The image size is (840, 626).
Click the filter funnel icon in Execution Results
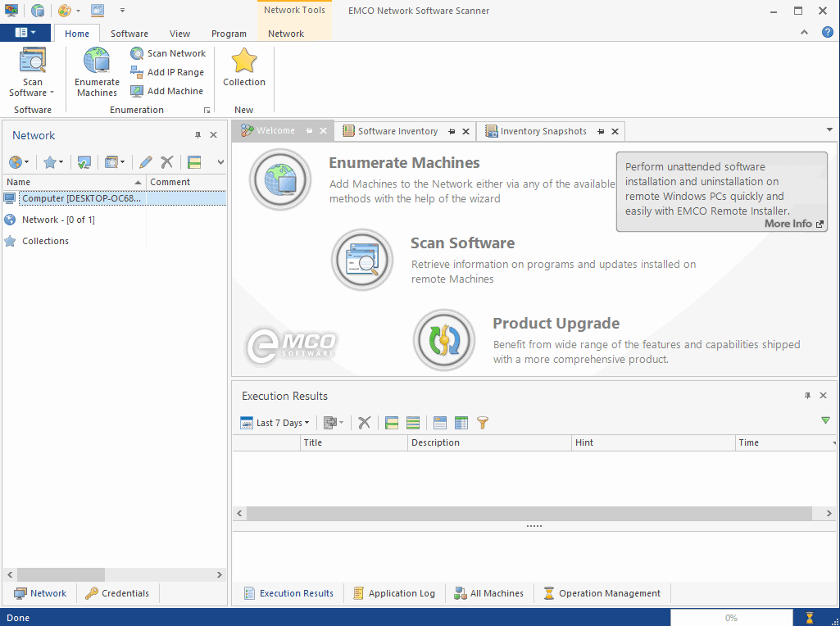(483, 423)
